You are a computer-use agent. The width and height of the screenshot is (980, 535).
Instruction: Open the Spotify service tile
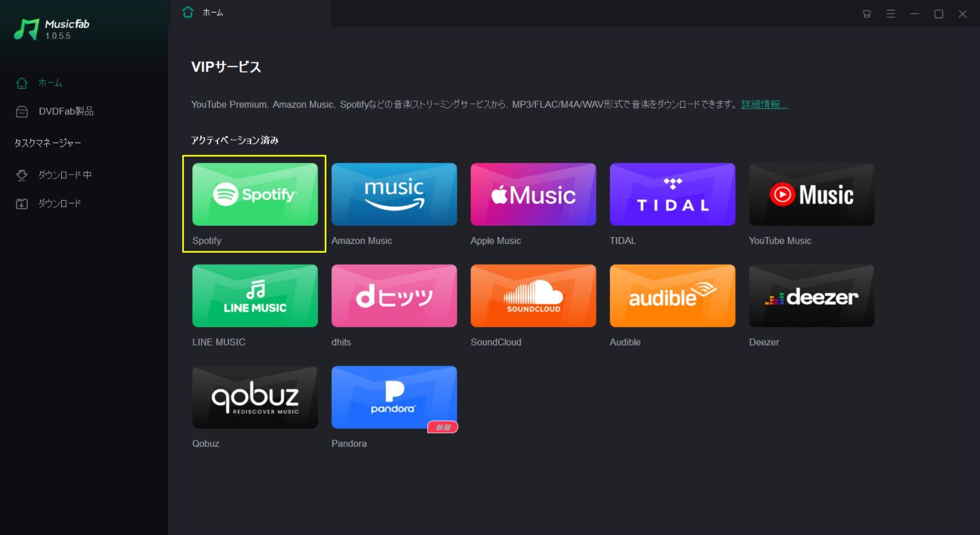pos(255,194)
